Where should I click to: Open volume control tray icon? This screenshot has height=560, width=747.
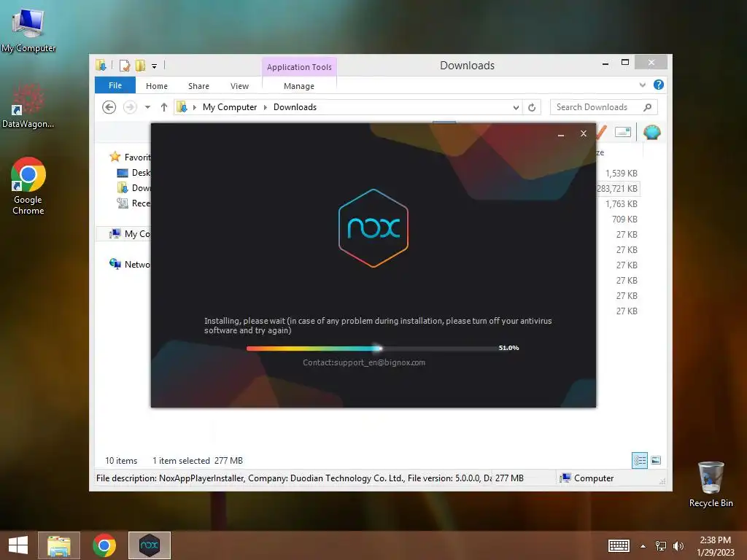[678, 546]
